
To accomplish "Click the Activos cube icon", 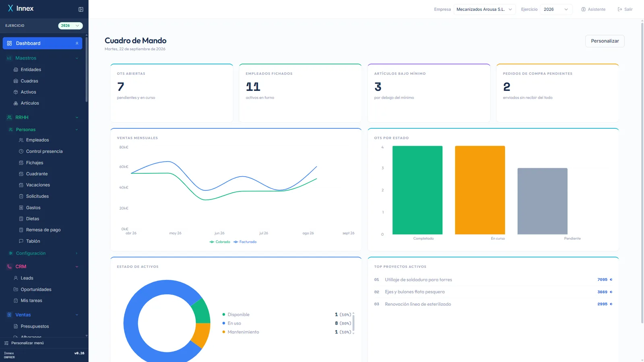I will coord(16,92).
